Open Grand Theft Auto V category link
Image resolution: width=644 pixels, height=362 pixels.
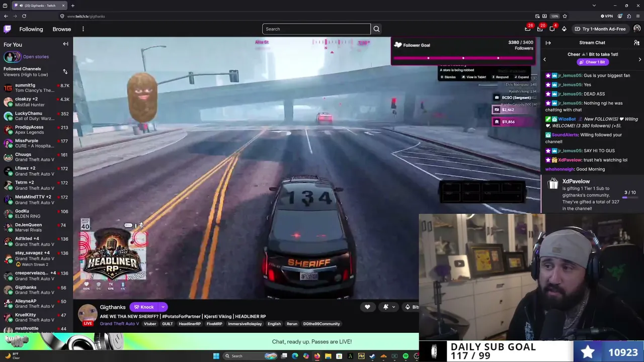(119, 324)
